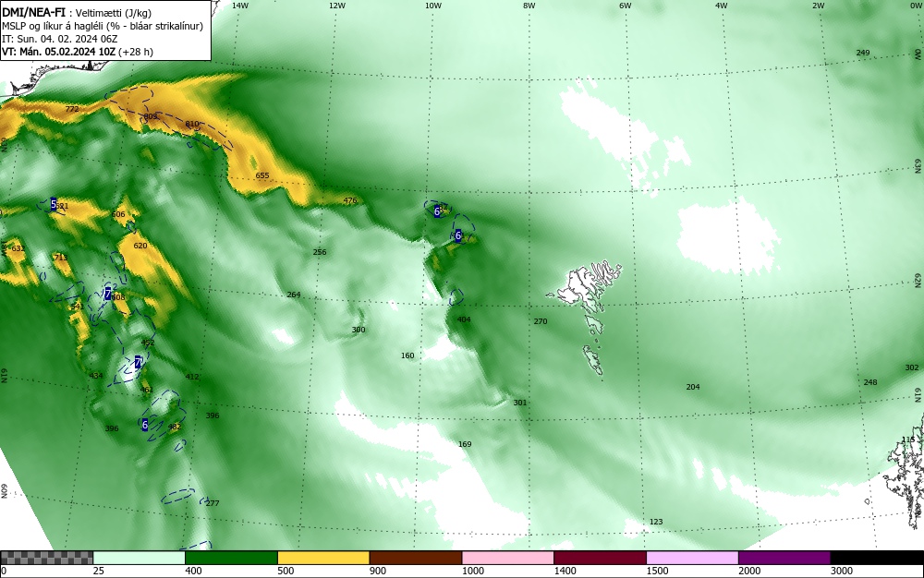
Task: Click the CAPE value '772'
Action: (72, 109)
